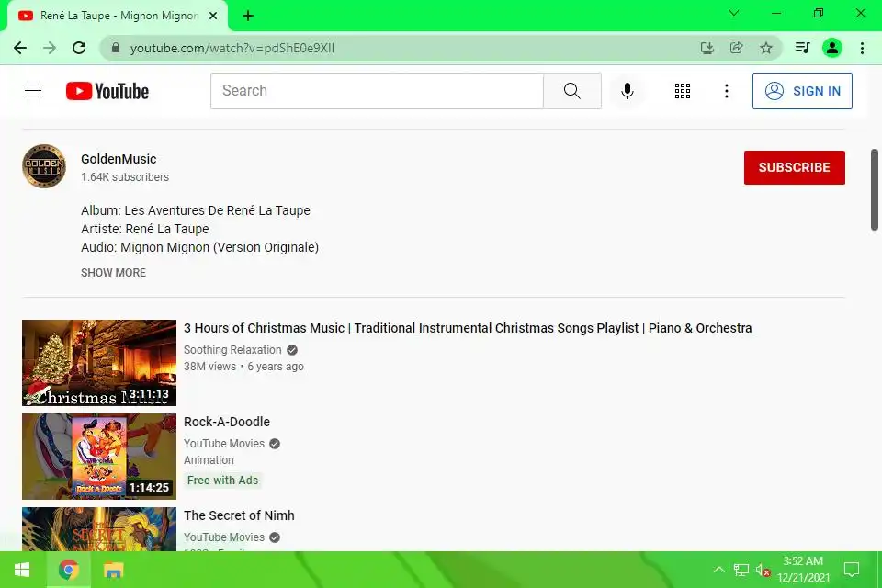Focus the YouTube Search field
882x588 pixels.
coord(377,91)
